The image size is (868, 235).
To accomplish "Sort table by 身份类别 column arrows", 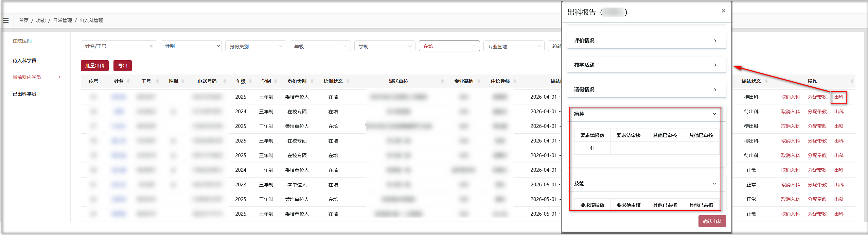I will pos(312,81).
